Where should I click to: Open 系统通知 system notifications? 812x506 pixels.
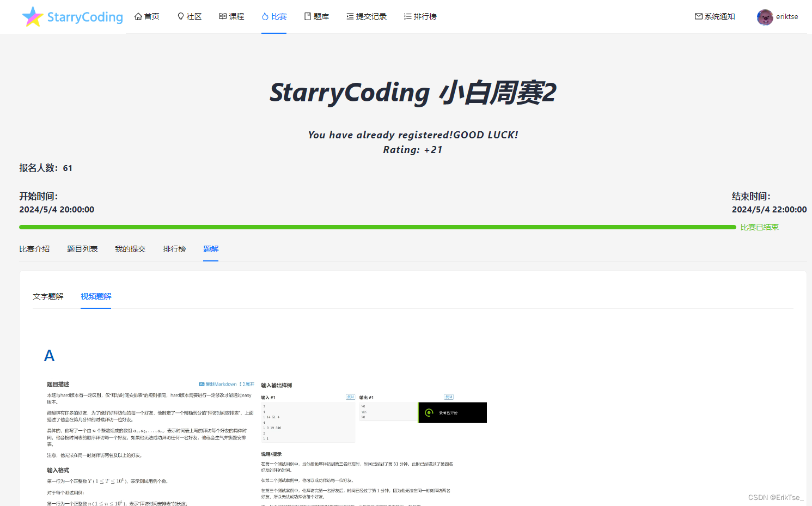[x=715, y=16]
